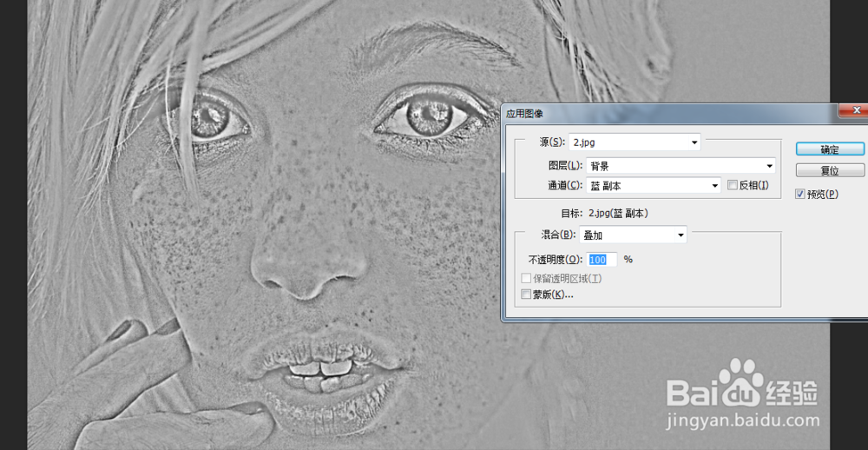The width and height of the screenshot is (868, 450).
Task: Click the 应用图像 dialog title bar
Action: tap(670, 114)
